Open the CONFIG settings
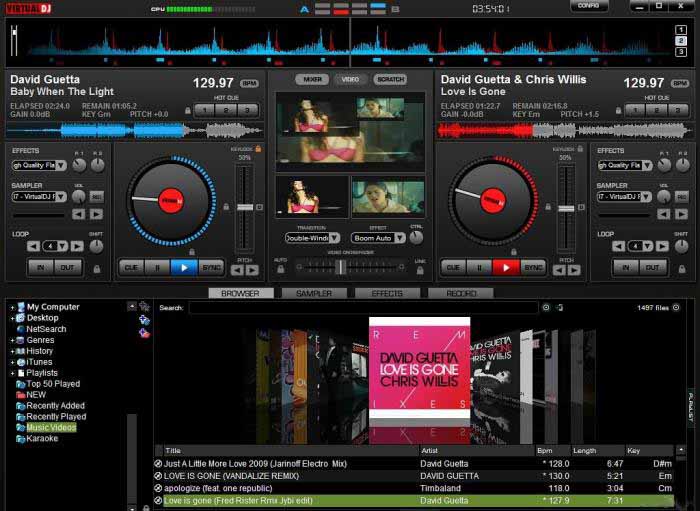This screenshot has height=511, width=700. (589, 6)
